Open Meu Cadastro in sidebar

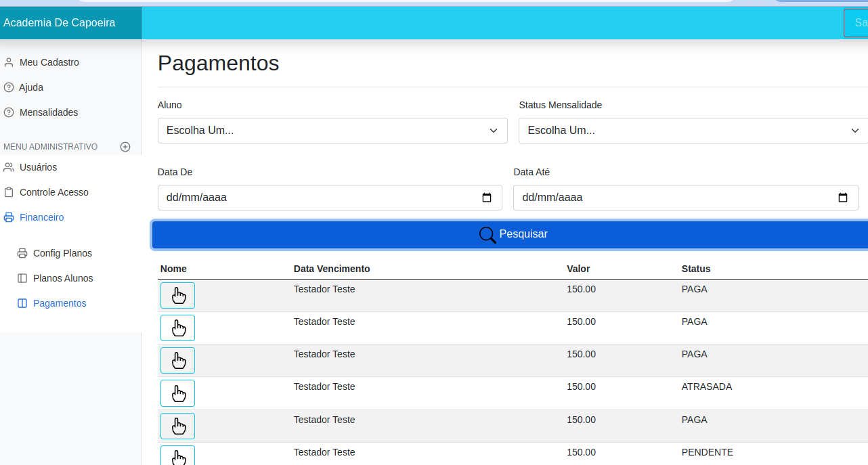click(x=49, y=62)
